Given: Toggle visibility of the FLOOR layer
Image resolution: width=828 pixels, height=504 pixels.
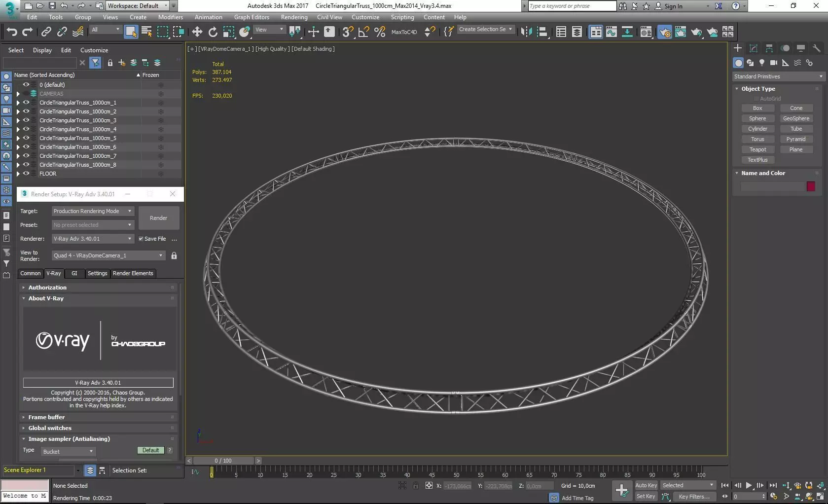Looking at the screenshot, I should click(x=26, y=174).
